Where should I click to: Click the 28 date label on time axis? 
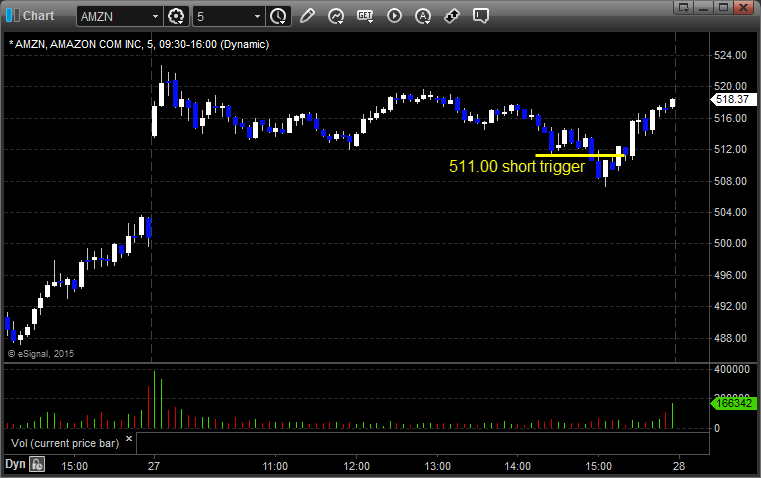point(679,466)
